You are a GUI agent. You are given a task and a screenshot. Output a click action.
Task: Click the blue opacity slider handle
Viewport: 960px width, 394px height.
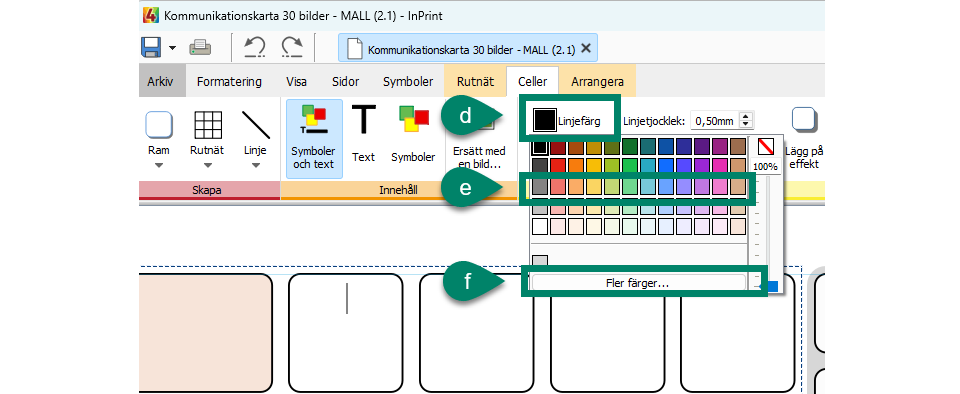click(x=770, y=286)
